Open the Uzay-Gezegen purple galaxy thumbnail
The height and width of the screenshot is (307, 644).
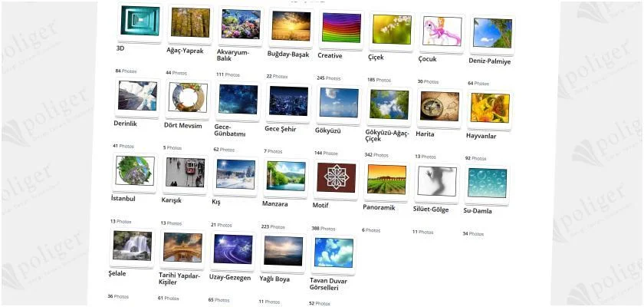point(233,249)
